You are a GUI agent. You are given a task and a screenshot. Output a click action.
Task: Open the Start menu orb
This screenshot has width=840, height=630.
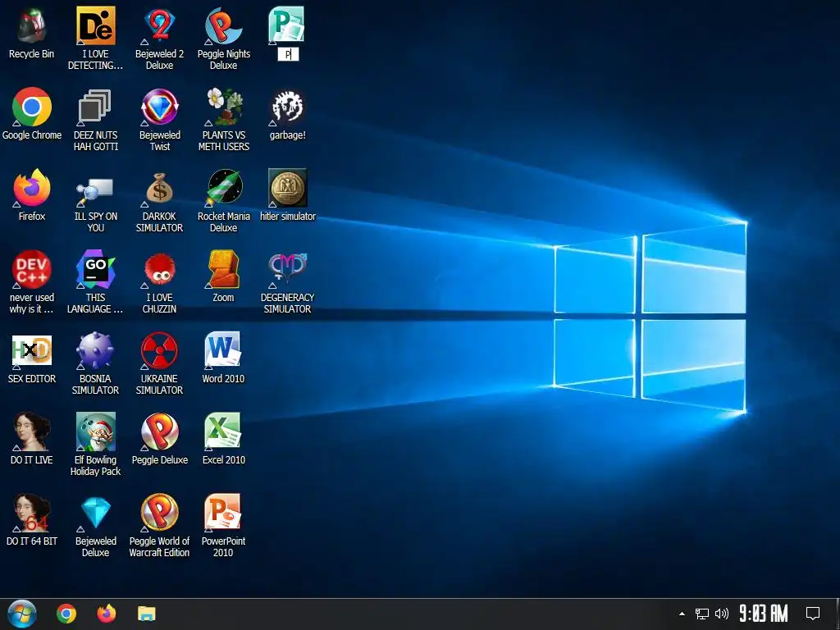coord(22,614)
